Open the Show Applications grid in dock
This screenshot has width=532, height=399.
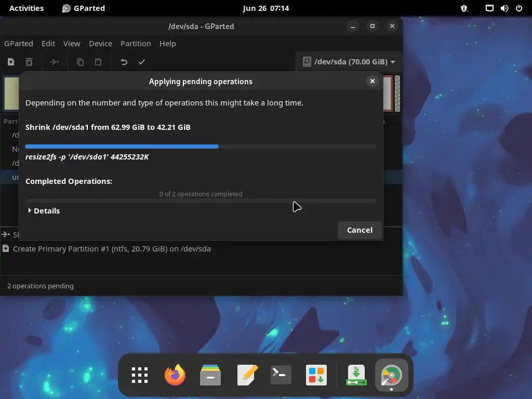[x=139, y=375]
